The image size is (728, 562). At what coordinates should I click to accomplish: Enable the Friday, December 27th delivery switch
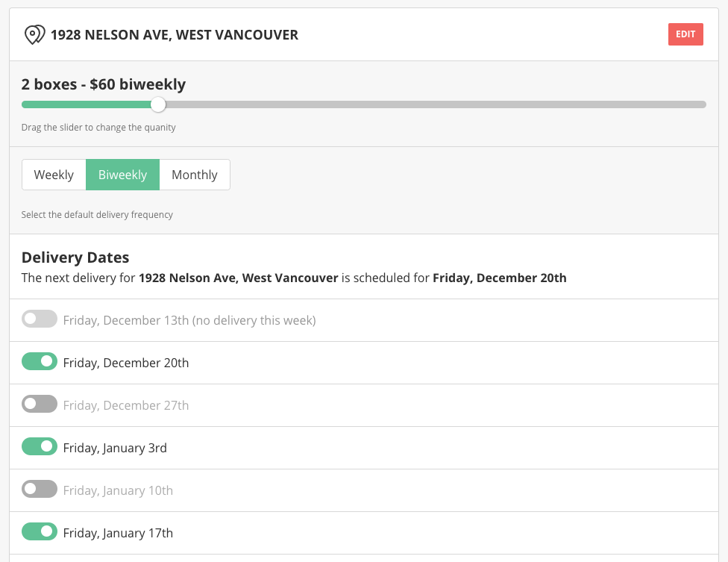point(40,405)
